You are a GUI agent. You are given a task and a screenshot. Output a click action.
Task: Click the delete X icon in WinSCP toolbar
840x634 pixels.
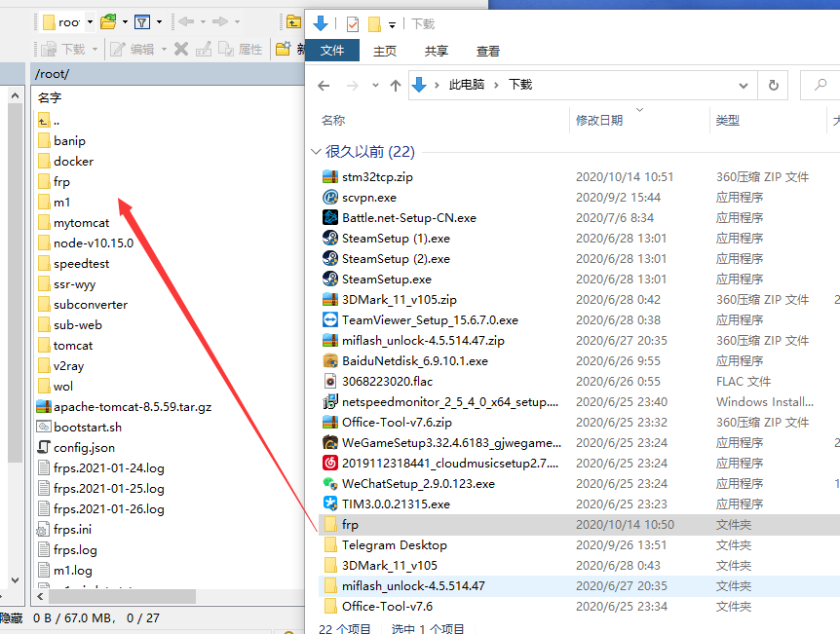pyautogui.click(x=181, y=50)
